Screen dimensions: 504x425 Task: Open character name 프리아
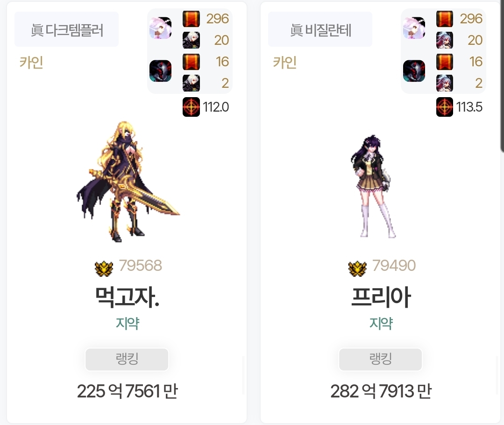pos(381,297)
